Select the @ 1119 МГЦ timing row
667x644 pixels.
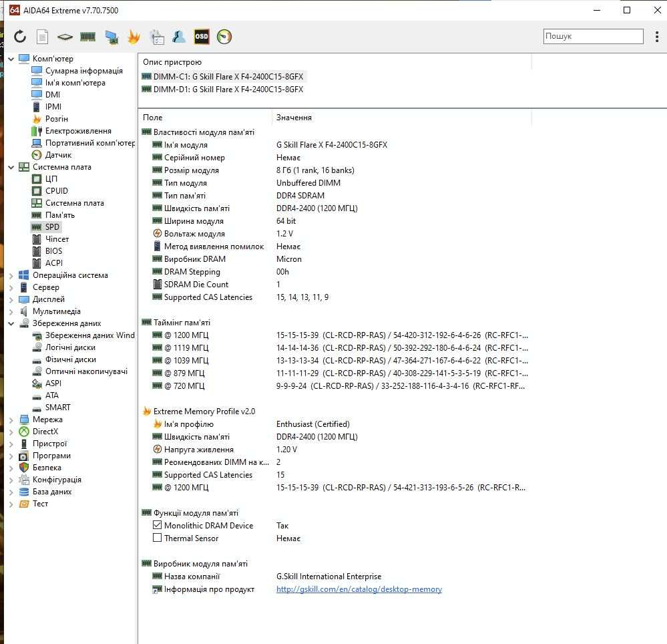[341, 348]
